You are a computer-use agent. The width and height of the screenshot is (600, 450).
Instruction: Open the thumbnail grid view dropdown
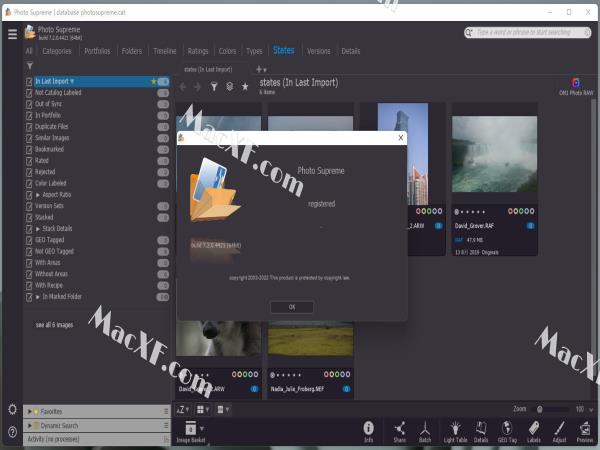[203, 410]
